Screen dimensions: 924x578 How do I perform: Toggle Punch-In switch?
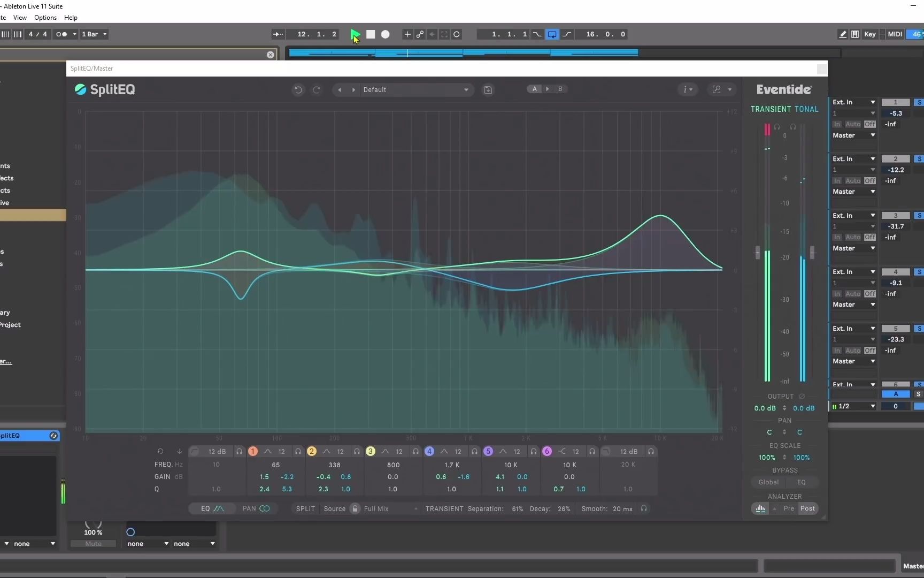[x=537, y=34]
